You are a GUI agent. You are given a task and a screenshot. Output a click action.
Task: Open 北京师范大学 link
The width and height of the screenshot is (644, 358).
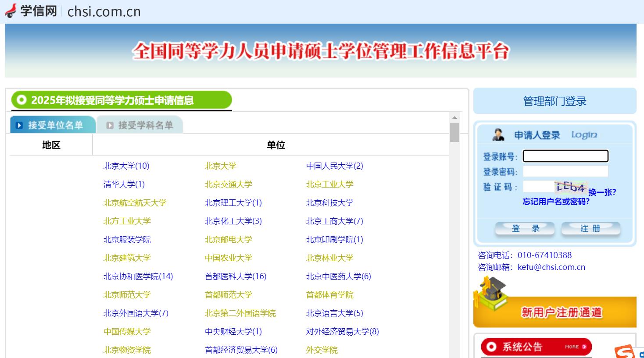click(x=127, y=295)
